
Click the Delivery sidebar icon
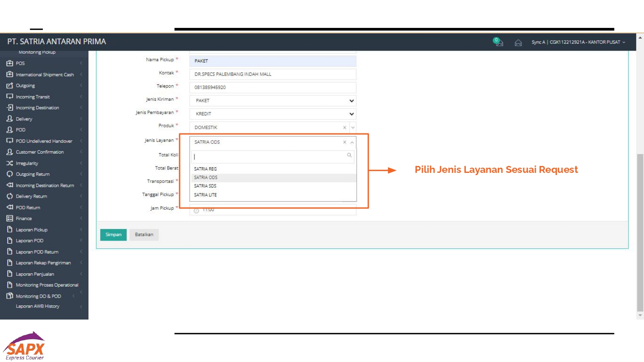point(9,118)
